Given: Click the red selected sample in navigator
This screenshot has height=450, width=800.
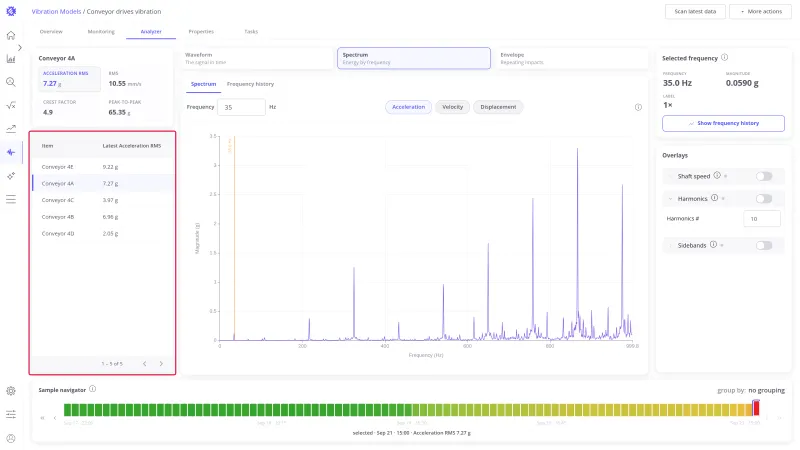Looking at the screenshot, I should [756, 408].
